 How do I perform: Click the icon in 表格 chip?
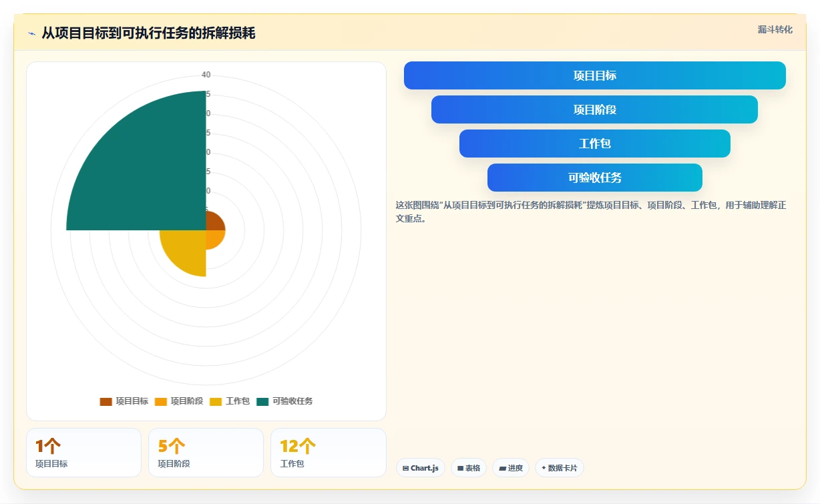[460, 469]
